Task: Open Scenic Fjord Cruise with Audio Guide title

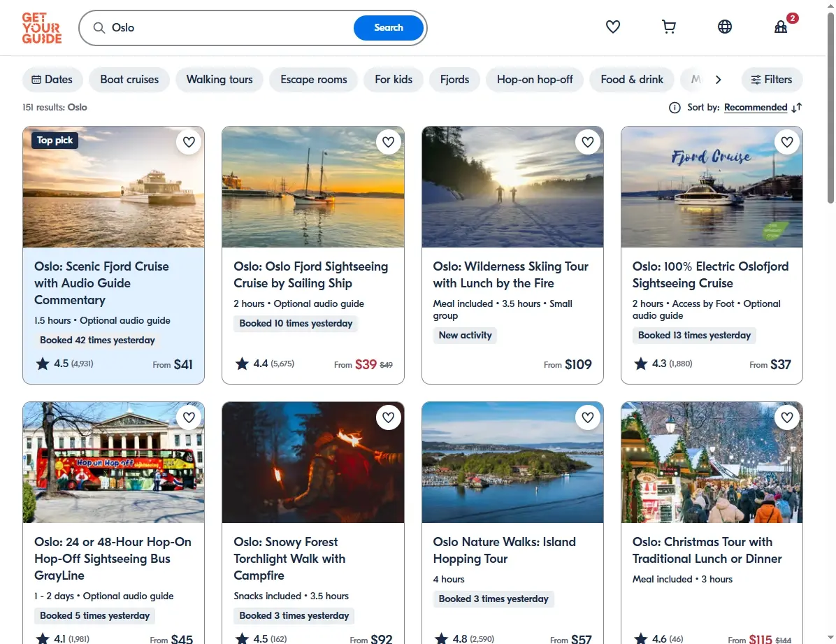Action: [x=102, y=283]
